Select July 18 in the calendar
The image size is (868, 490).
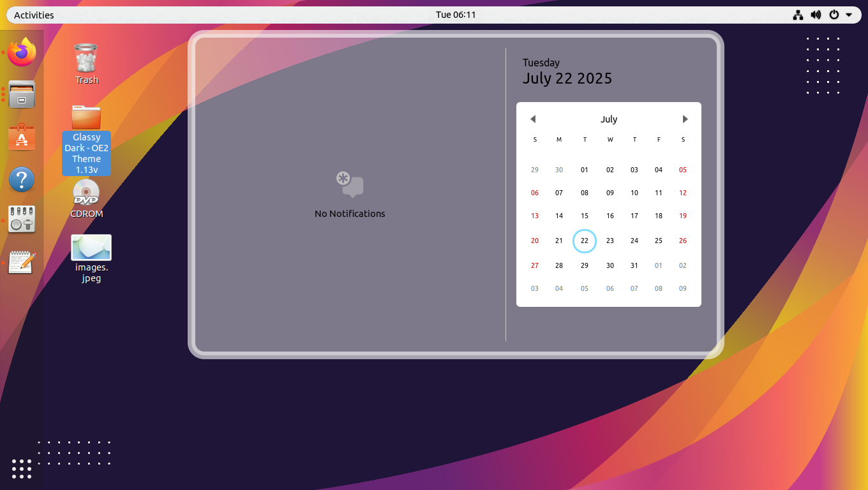click(x=659, y=216)
